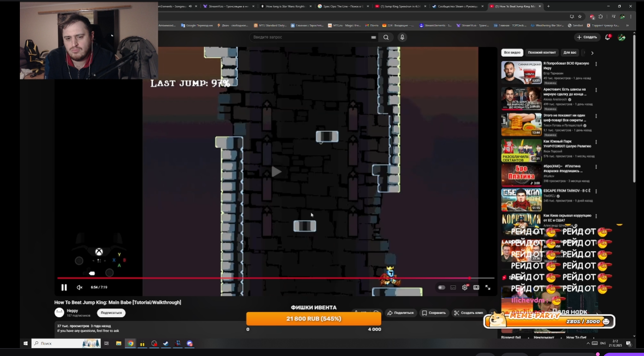Viewport: 644px width, 356px height.
Task: Open the "Google Переводчик" bookmark
Action: pos(198,25)
